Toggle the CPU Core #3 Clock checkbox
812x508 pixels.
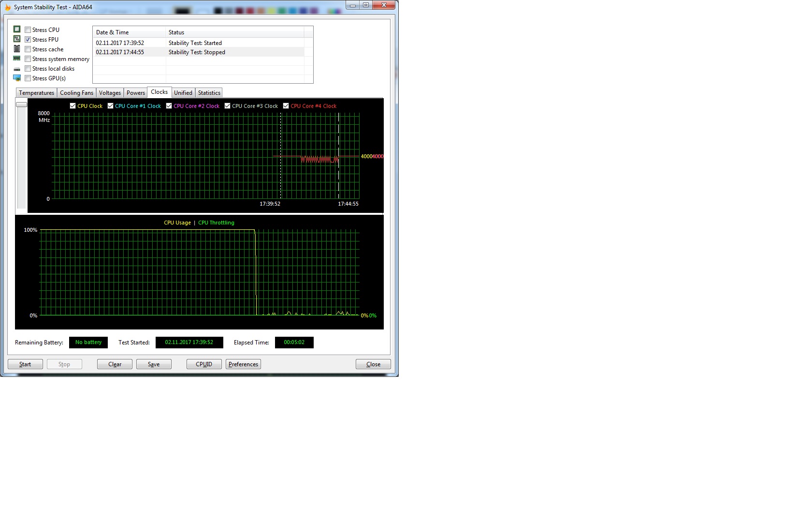coord(227,106)
